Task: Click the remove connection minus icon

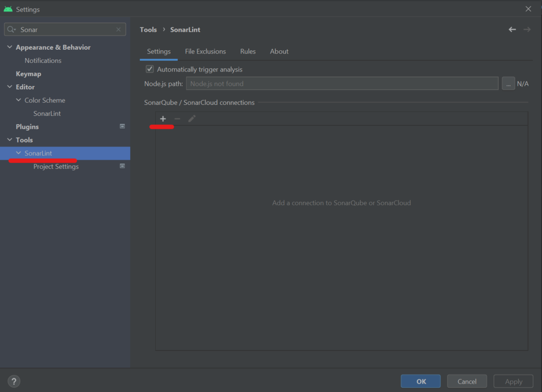Action: (177, 119)
